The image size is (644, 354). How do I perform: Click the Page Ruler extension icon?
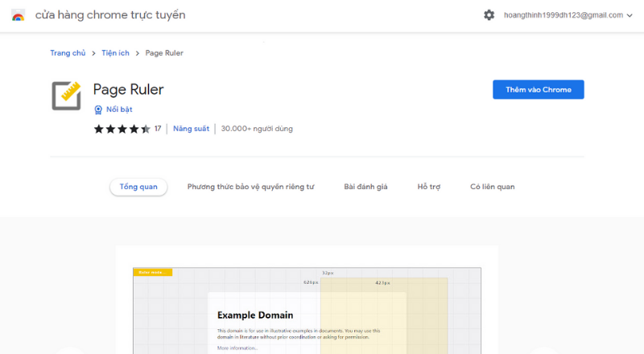tap(66, 96)
